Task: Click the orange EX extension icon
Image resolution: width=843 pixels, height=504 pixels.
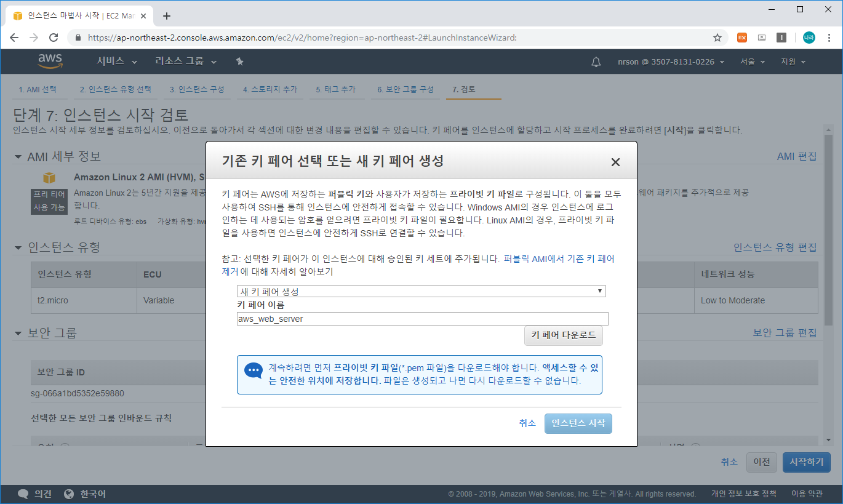Action: pos(742,38)
